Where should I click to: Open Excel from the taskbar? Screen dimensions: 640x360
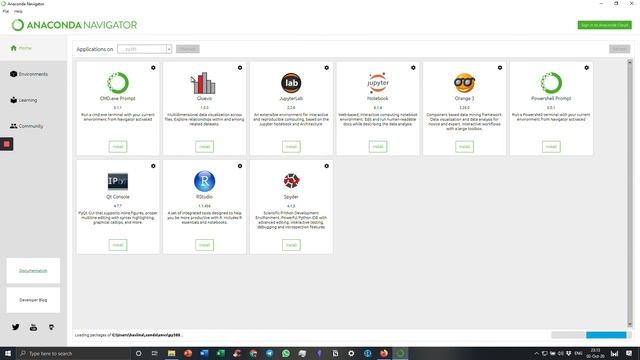(220, 353)
